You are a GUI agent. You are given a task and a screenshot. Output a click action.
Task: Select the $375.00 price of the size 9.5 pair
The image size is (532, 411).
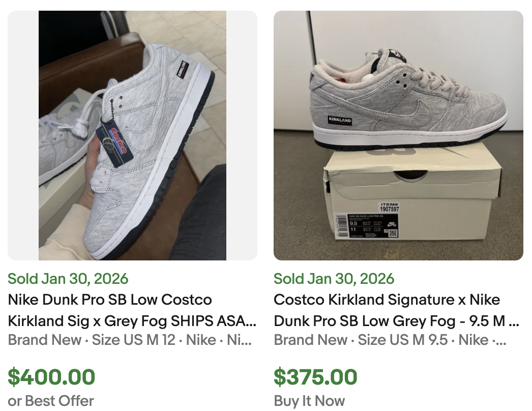[315, 377]
